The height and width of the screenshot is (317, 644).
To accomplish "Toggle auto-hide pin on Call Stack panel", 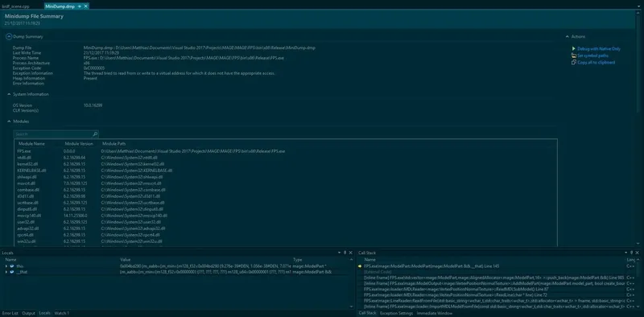I will [x=632, y=253].
